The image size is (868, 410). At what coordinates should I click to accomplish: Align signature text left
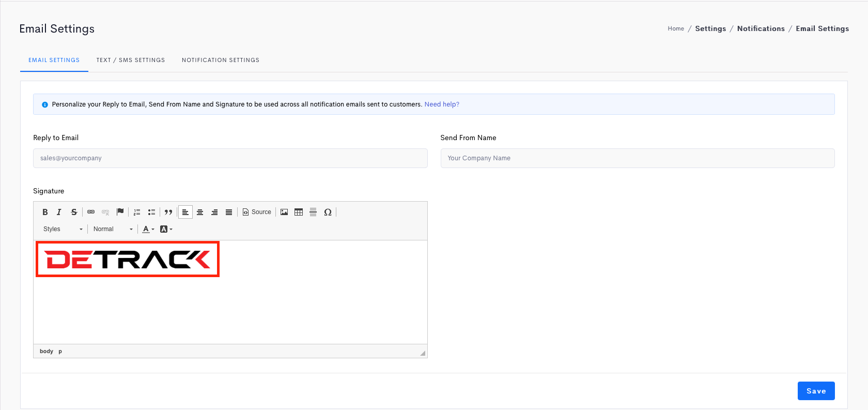185,212
